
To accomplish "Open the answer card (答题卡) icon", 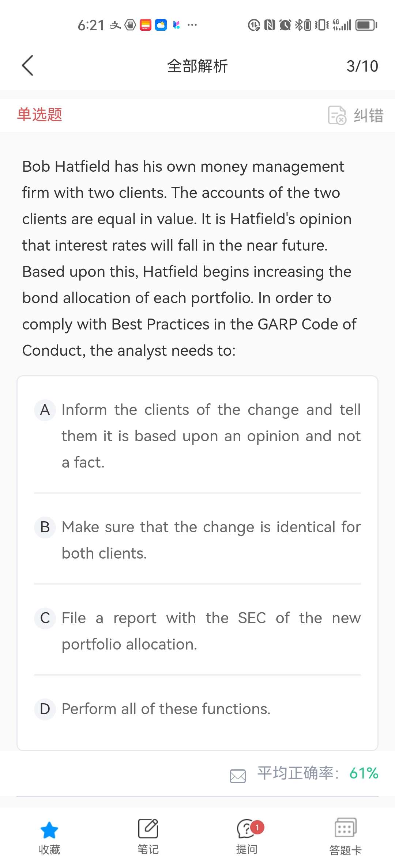I will click(345, 828).
